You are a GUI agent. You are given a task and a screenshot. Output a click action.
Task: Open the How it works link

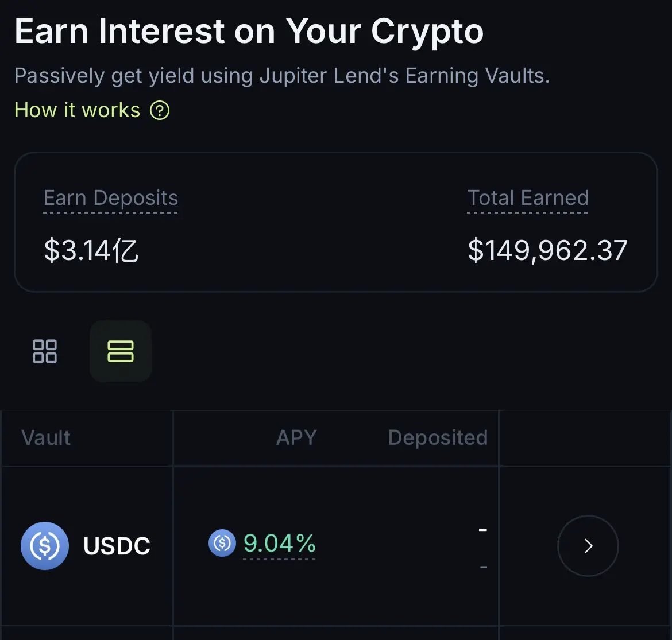77,110
